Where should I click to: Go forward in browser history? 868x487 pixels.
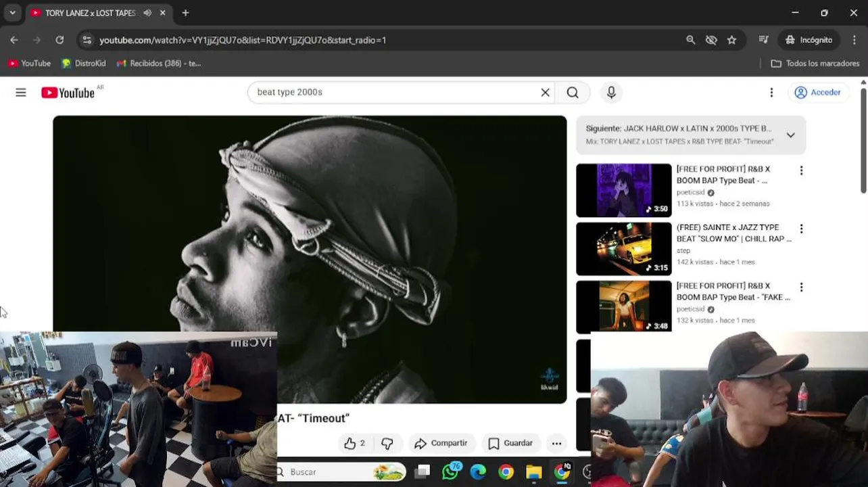pyautogui.click(x=37, y=40)
